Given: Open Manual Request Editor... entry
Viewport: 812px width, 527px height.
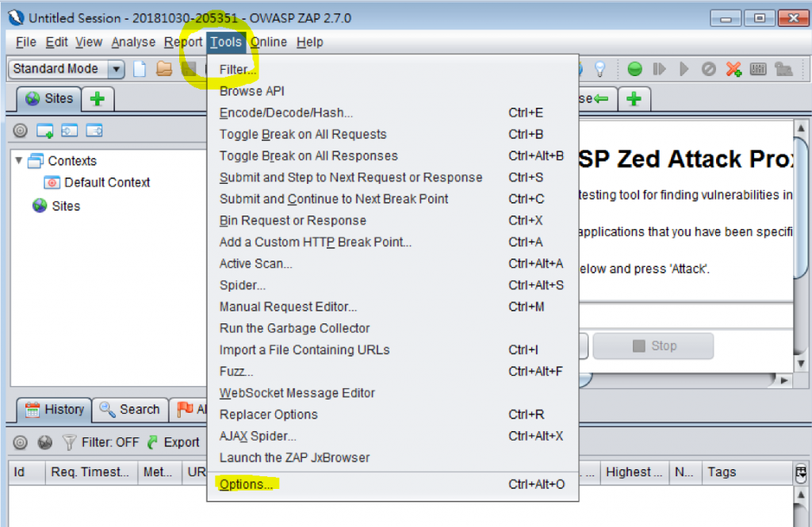Looking at the screenshot, I should click(393, 307).
